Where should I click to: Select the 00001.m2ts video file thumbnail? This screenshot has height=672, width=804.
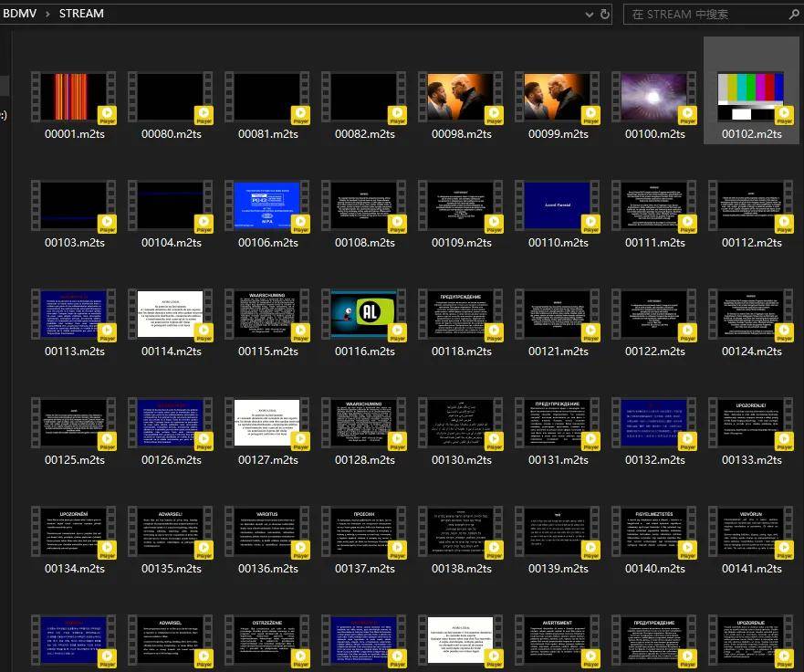tap(74, 97)
